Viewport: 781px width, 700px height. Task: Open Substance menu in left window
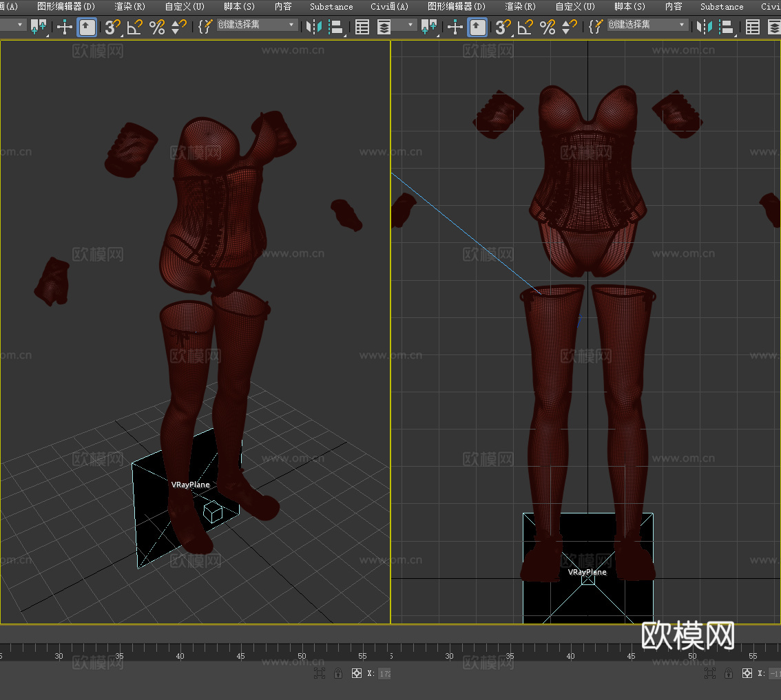pyautogui.click(x=331, y=6)
